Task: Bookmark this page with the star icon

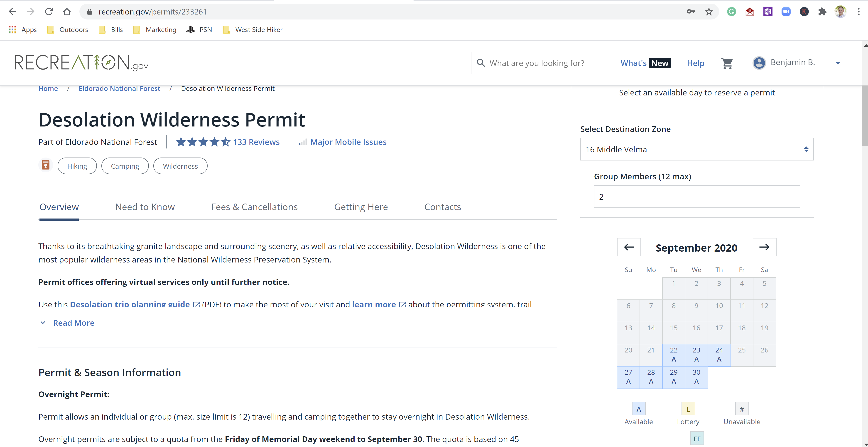Action: (x=709, y=12)
